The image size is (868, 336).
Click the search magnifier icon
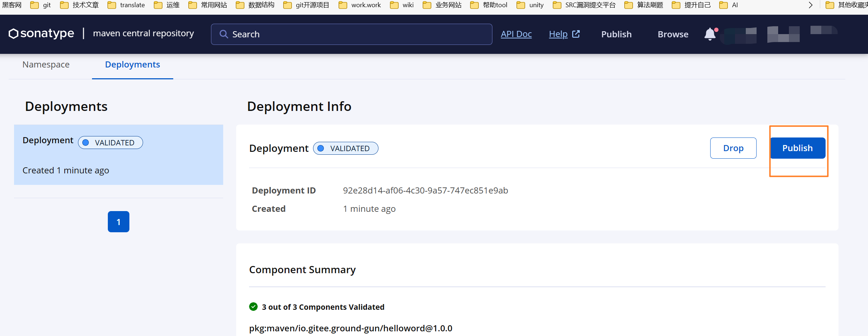(224, 34)
